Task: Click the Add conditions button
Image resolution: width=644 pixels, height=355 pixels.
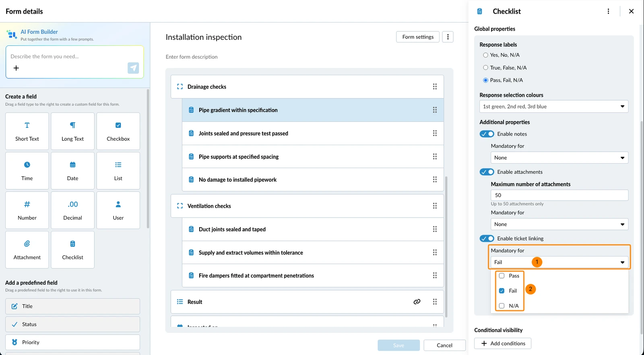Action: pyautogui.click(x=503, y=343)
